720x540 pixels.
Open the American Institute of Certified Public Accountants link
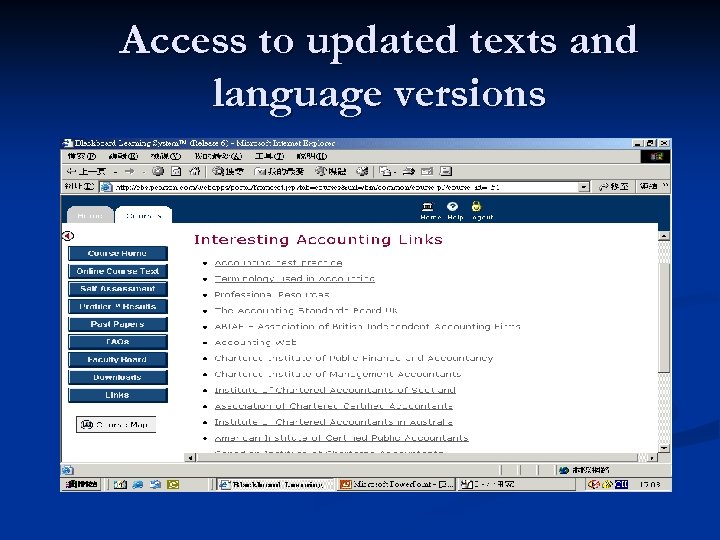(341, 438)
